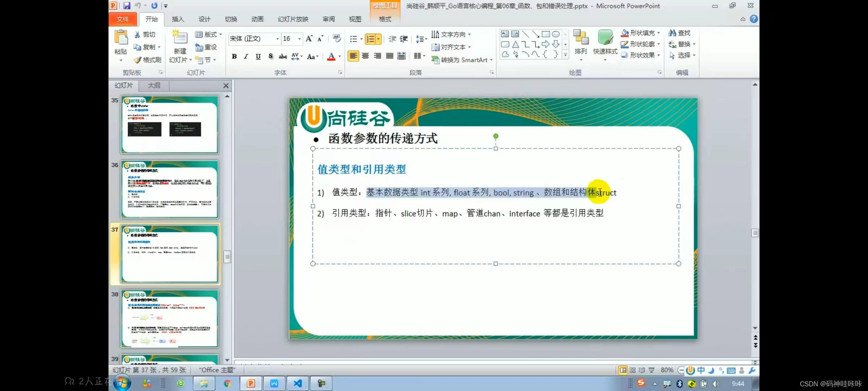Toggle left text alignment
The image size is (868, 391).
click(x=353, y=56)
